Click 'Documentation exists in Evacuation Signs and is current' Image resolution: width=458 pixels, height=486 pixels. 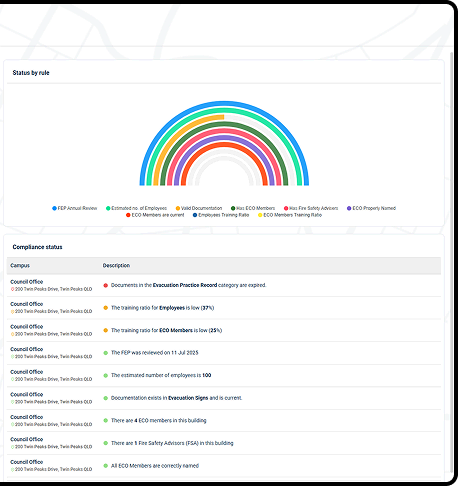[x=177, y=398]
